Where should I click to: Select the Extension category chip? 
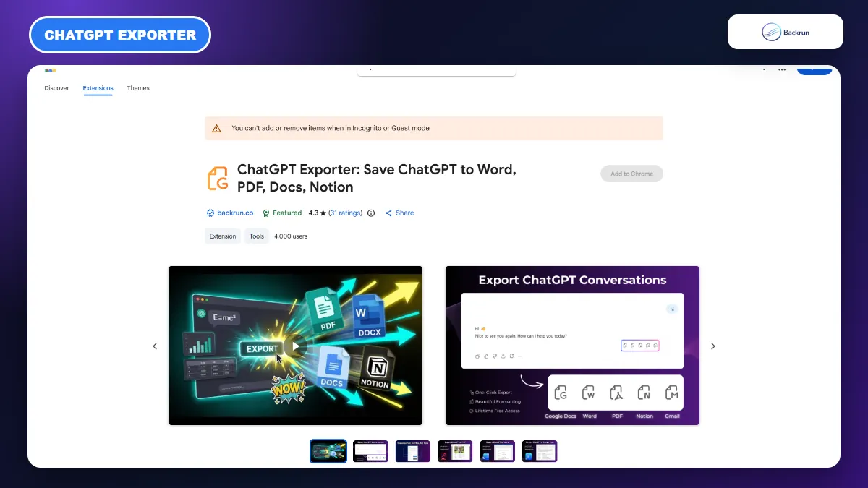click(223, 236)
